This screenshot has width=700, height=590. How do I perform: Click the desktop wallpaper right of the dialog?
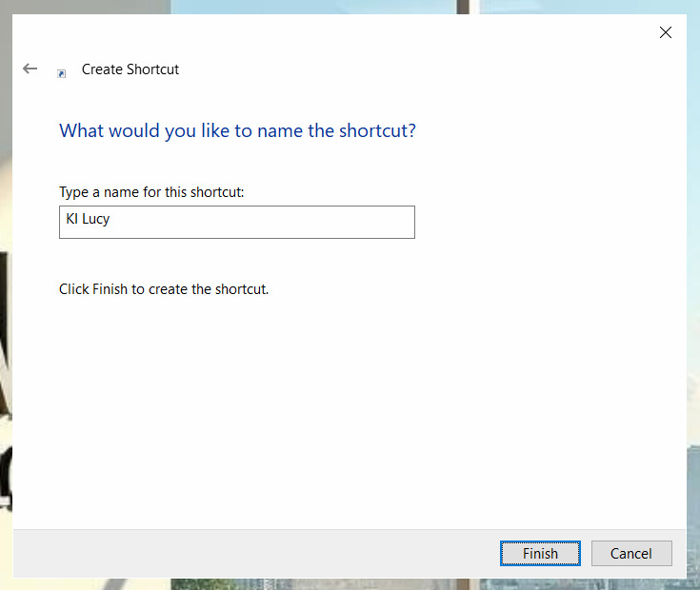[x=693, y=285]
